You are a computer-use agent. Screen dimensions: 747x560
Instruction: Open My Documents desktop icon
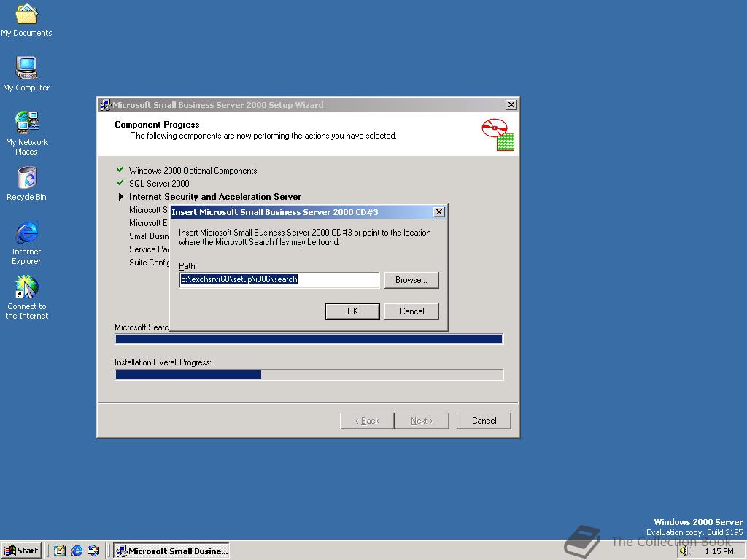click(27, 20)
